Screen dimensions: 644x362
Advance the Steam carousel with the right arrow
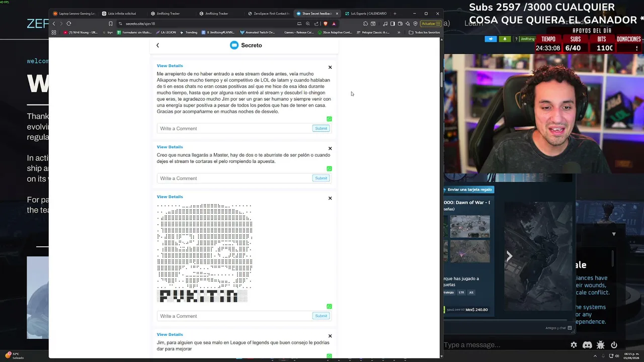point(509,256)
